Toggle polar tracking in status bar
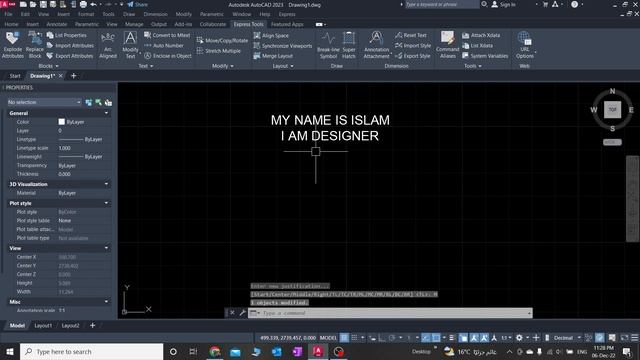Screen dimensions: 640x360 [x=392, y=338]
